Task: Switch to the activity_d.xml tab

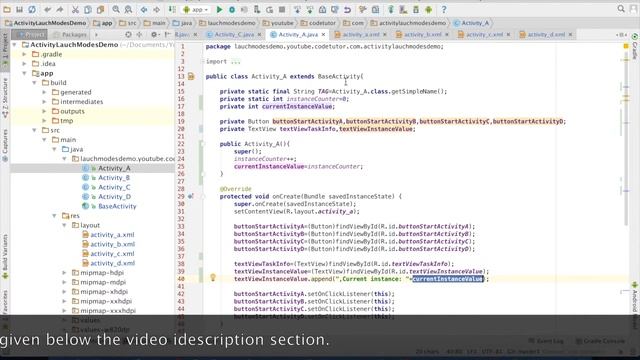Action: pos(546,35)
